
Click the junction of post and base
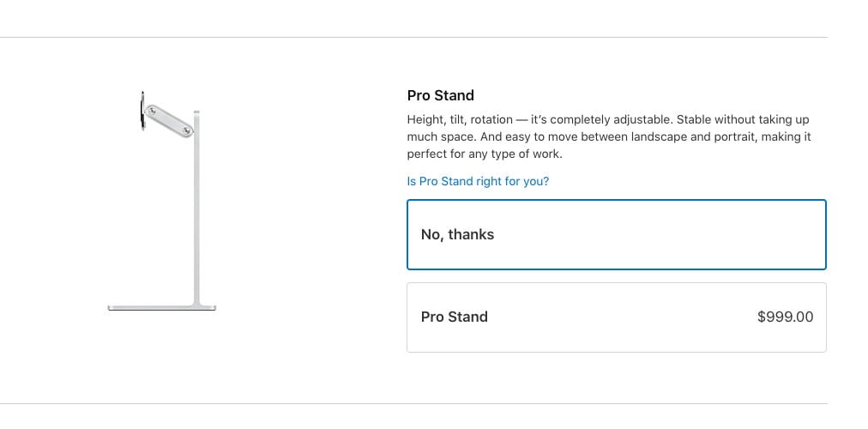point(196,304)
